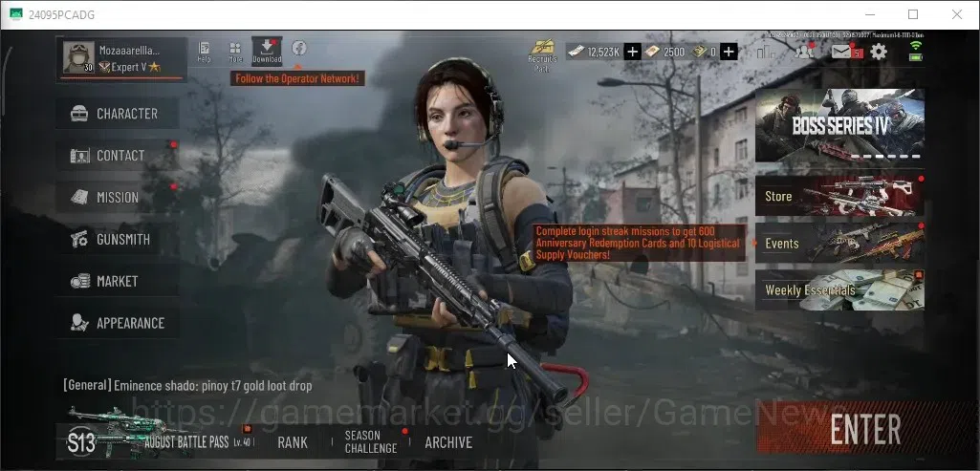Open the Help icon
Image resolution: width=980 pixels, height=471 pixels.
point(204,52)
